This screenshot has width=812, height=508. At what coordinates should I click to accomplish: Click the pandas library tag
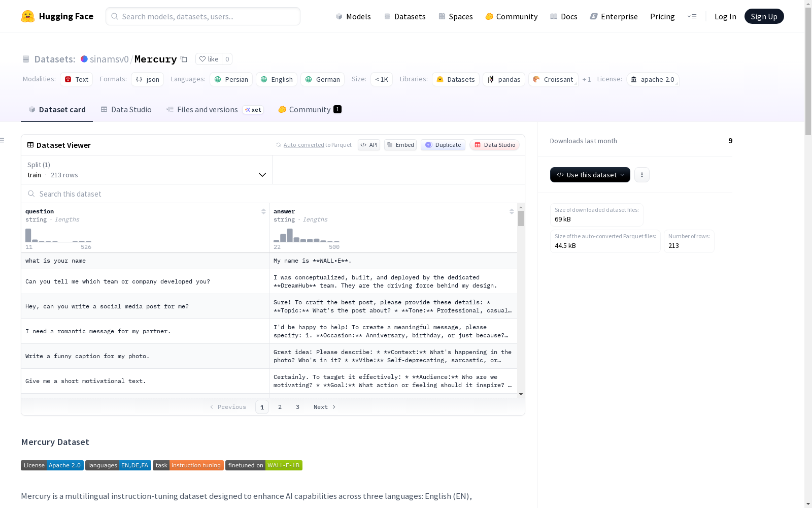(x=504, y=79)
